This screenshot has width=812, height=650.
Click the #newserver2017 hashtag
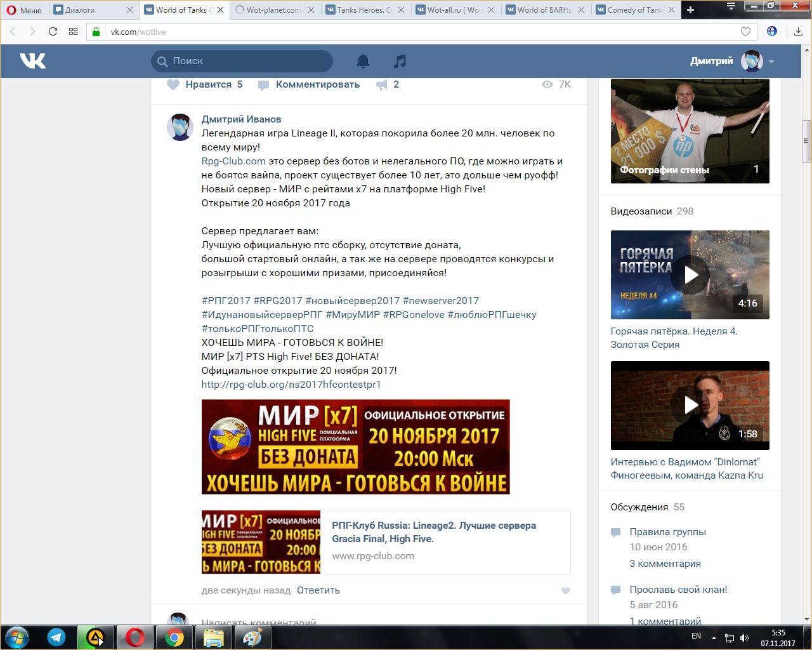point(441,301)
